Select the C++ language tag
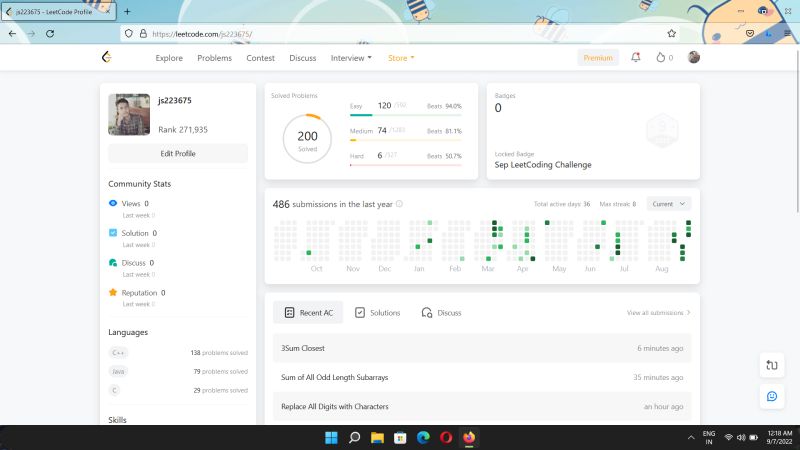Screen dimensions: 800x450 118,353
